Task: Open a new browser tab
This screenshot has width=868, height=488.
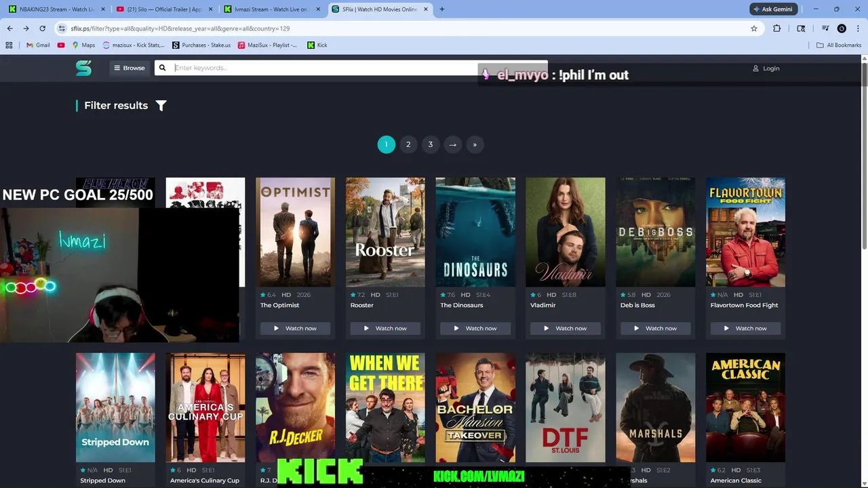Action: (x=441, y=9)
